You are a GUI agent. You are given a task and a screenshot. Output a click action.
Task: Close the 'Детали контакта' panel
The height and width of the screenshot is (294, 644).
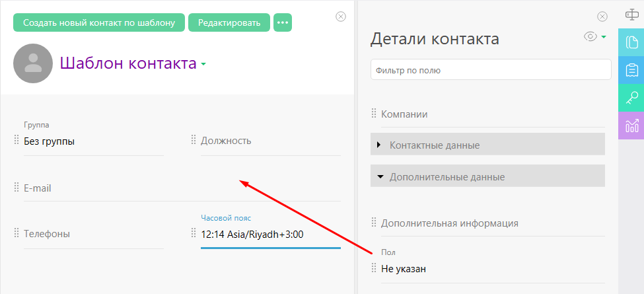[x=602, y=17]
